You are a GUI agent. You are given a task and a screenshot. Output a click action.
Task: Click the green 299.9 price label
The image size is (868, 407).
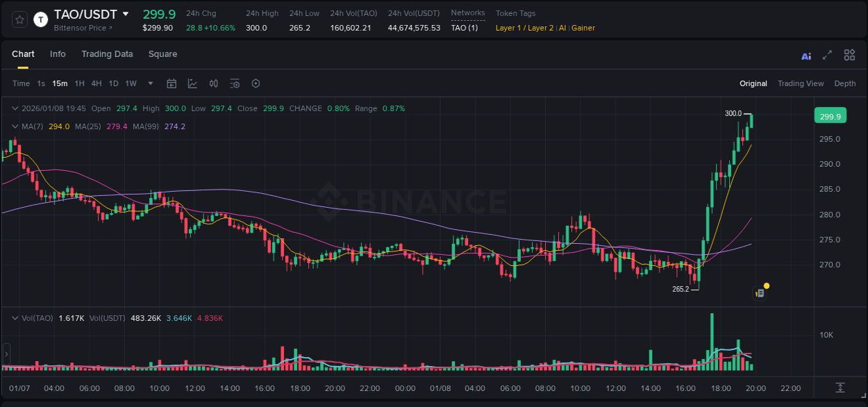pos(830,115)
